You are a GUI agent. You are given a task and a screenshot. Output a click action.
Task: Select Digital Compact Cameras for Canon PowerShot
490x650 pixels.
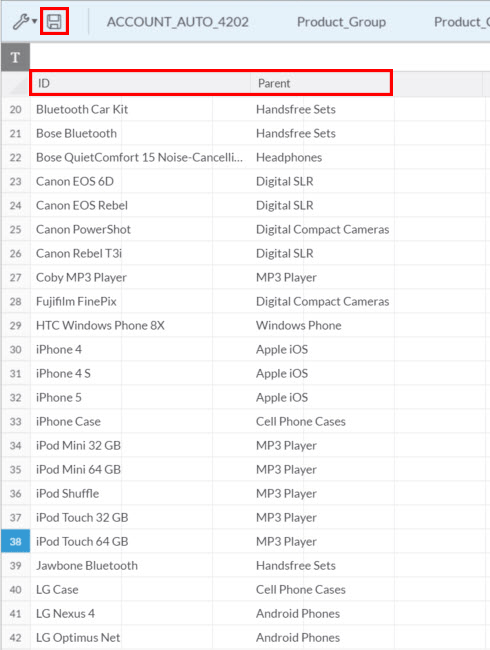point(323,230)
